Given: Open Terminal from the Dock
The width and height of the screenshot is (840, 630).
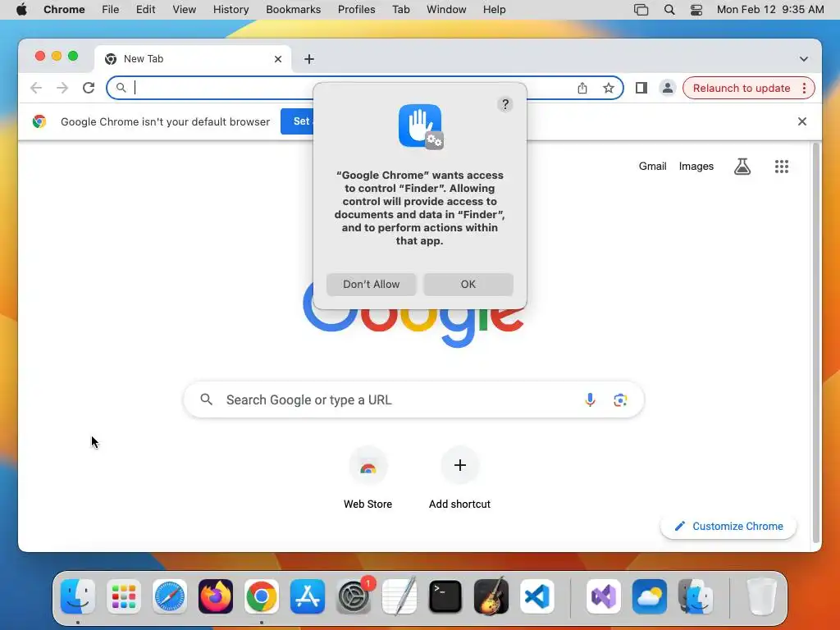Looking at the screenshot, I should pyautogui.click(x=445, y=596).
